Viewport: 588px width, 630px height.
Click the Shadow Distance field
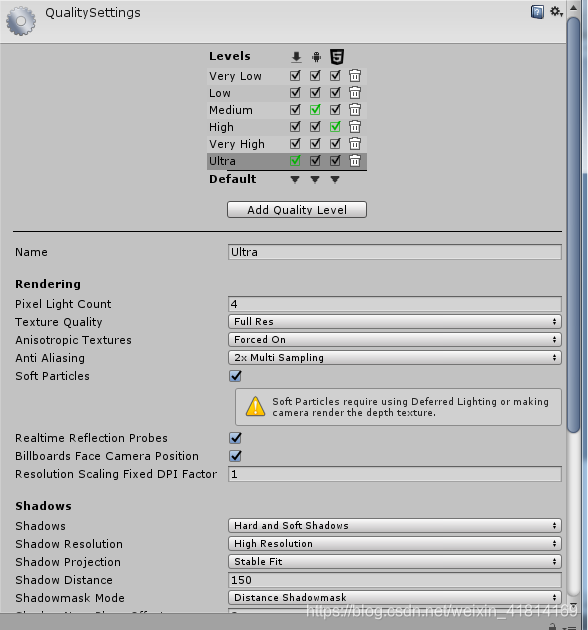point(395,580)
